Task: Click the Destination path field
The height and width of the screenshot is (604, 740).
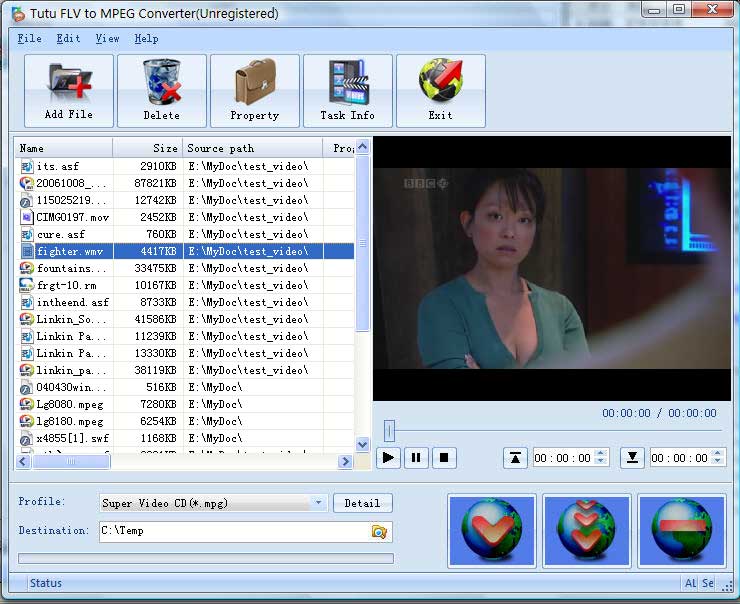Action: click(235, 531)
